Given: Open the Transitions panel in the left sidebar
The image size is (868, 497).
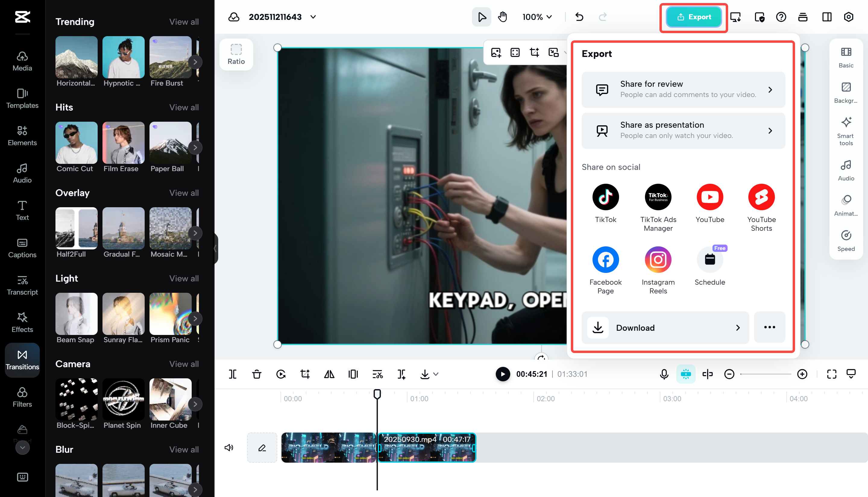Looking at the screenshot, I should coord(22,360).
